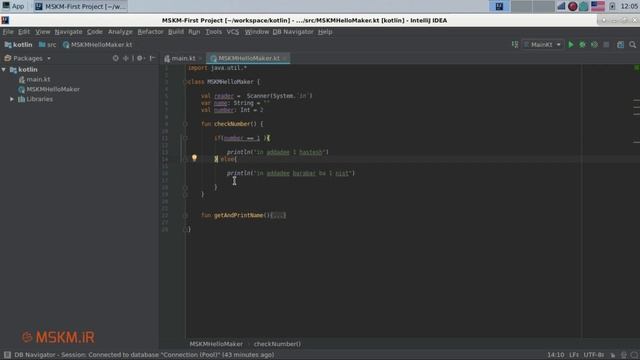Expand the Libraries tree node

pos(12,99)
